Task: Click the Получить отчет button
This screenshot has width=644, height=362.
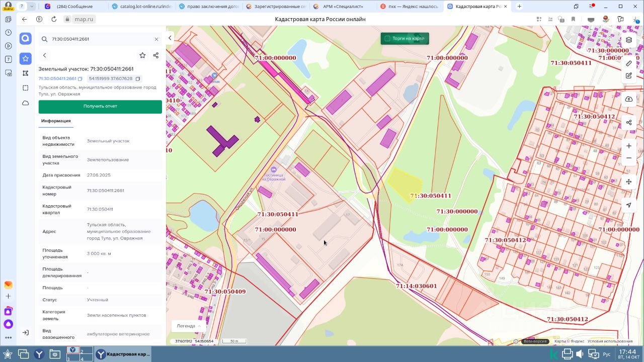Action: pyautogui.click(x=100, y=107)
